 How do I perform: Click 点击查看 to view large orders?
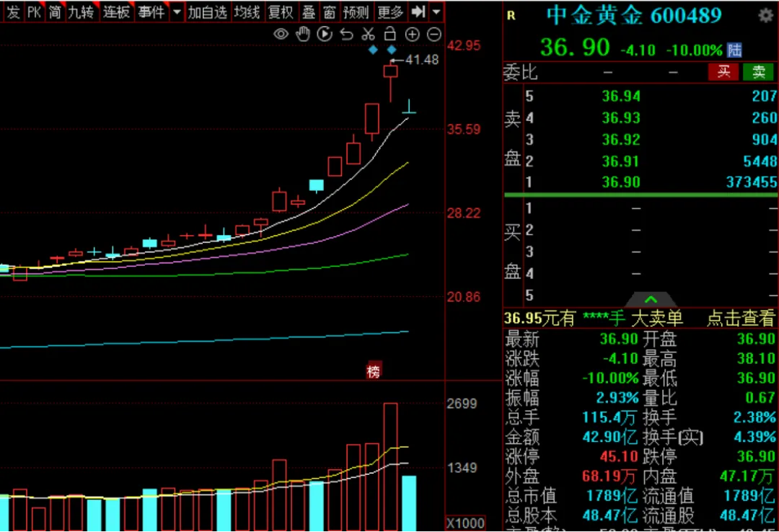coord(740,318)
